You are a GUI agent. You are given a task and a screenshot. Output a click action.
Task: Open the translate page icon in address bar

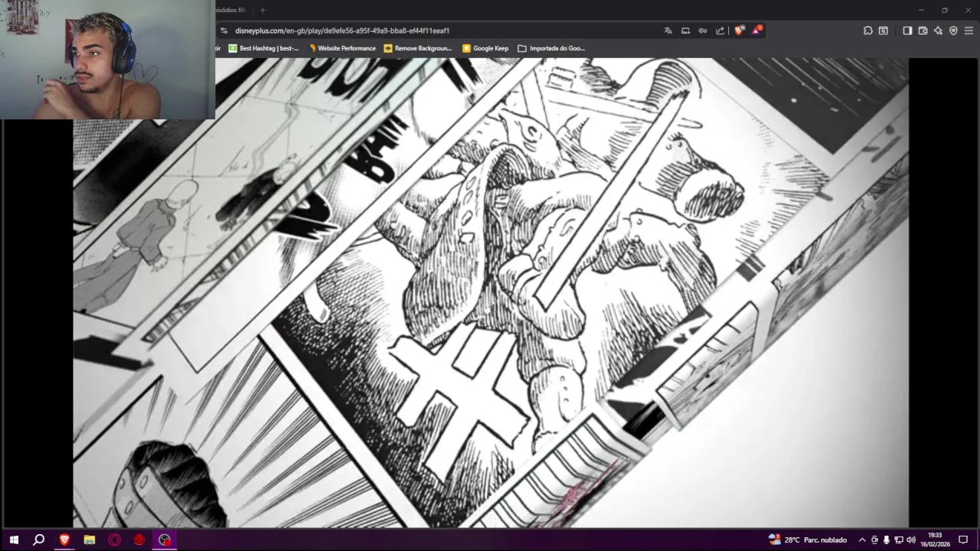click(x=668, y=31)
